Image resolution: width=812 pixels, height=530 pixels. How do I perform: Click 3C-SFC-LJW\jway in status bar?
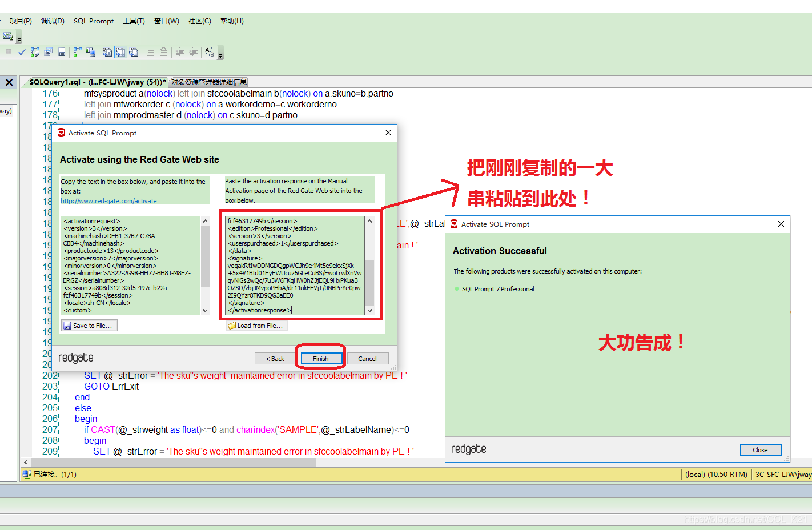[783, 474]
